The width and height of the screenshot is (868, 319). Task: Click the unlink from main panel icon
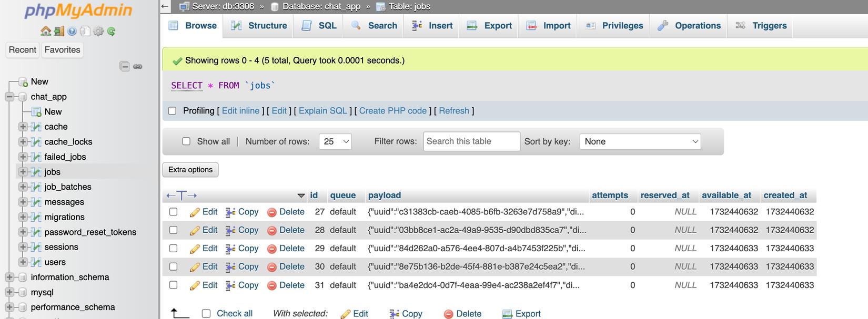(x=138, y=67)
